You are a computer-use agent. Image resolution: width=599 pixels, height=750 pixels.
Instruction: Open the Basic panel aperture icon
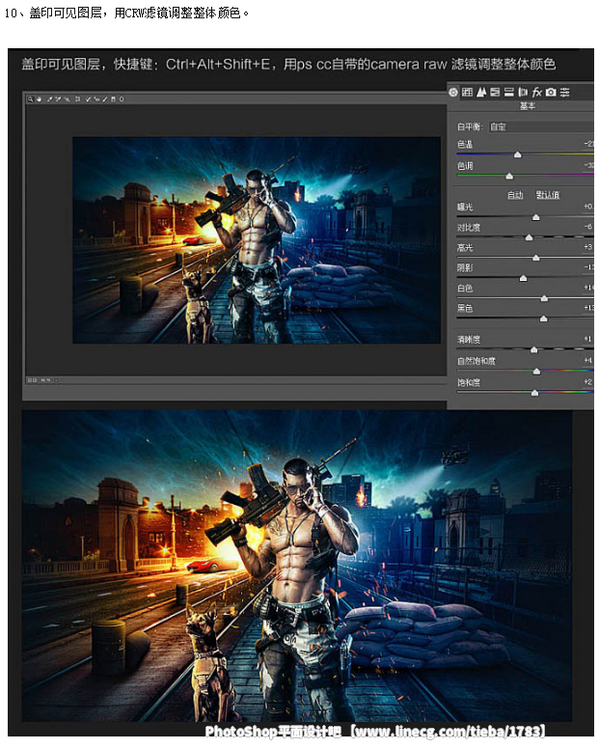(453, 92)
